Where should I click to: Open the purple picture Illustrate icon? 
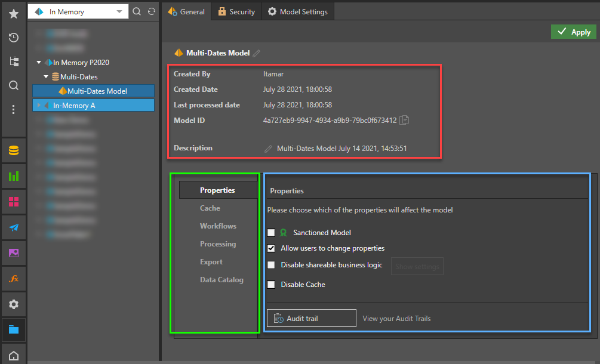(x=14, y=253)
